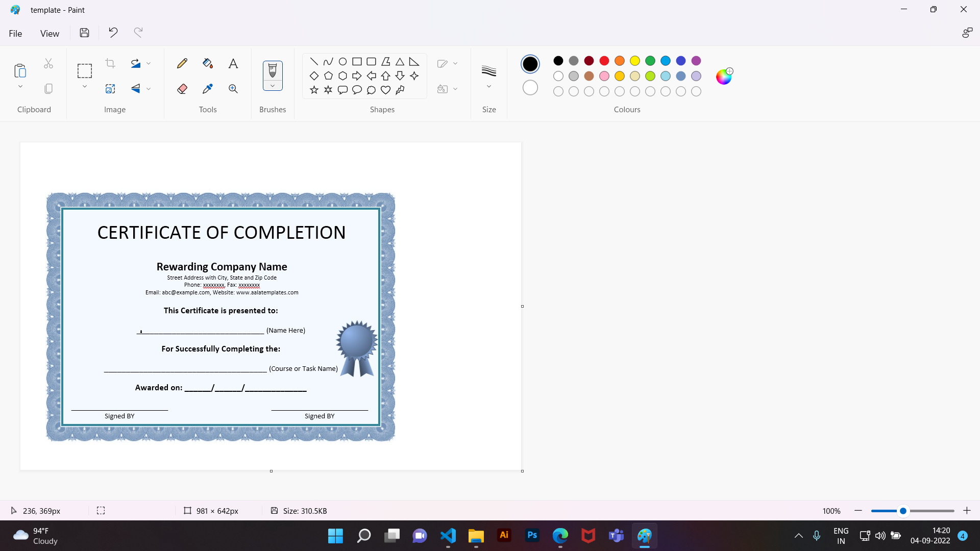Launch Photoshop from the taskbar
This screenshot has height=551, width=980.
pos(532,536)
